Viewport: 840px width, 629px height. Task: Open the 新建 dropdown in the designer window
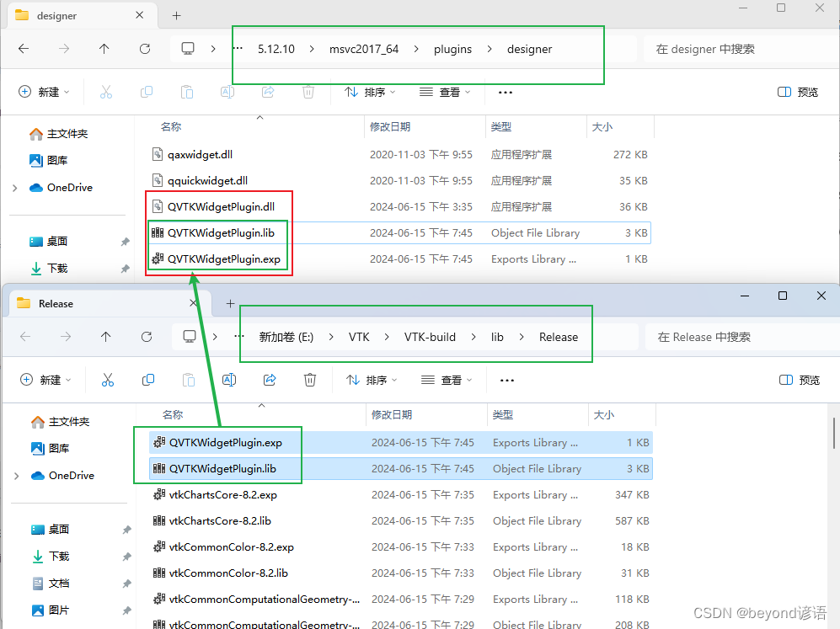click(44, 92)
